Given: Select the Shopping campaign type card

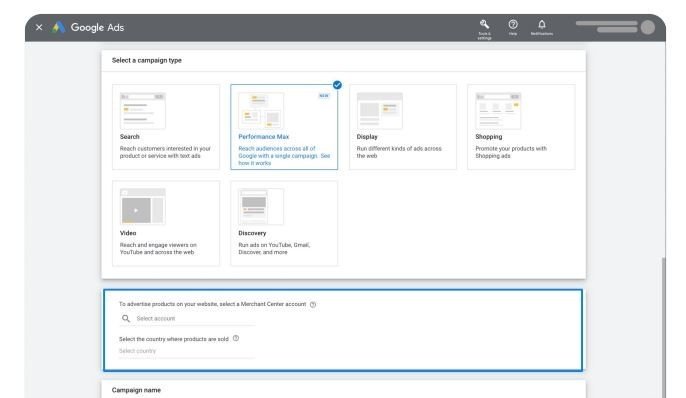Looking at the screenshot, I should (x=521, y=127).
